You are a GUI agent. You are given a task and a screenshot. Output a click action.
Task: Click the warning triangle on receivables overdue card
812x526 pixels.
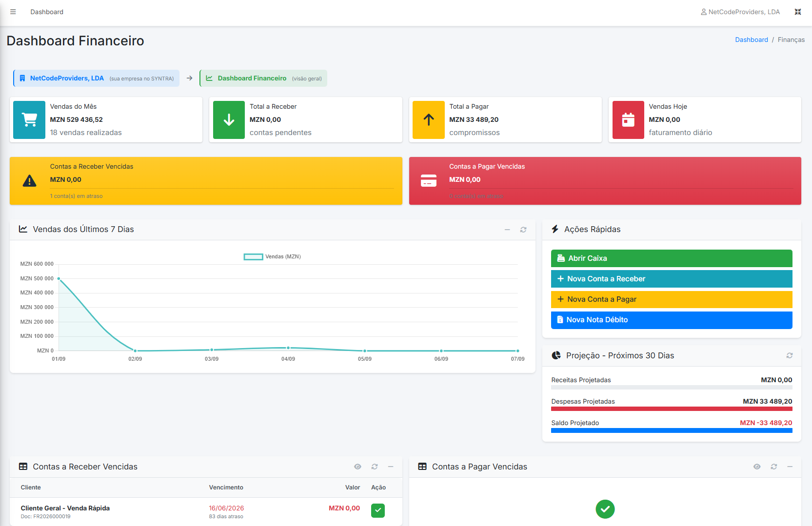tap(29, 181)
